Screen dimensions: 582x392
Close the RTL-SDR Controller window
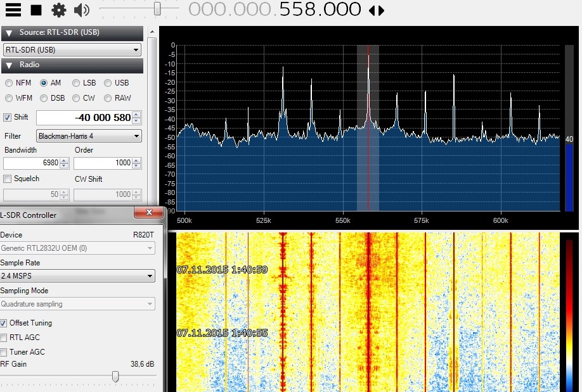tap(149, 212)
